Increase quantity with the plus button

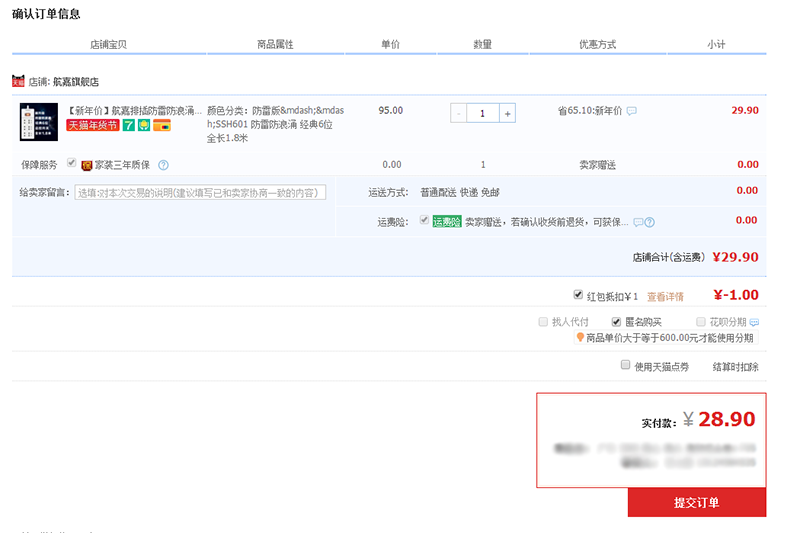508,113
